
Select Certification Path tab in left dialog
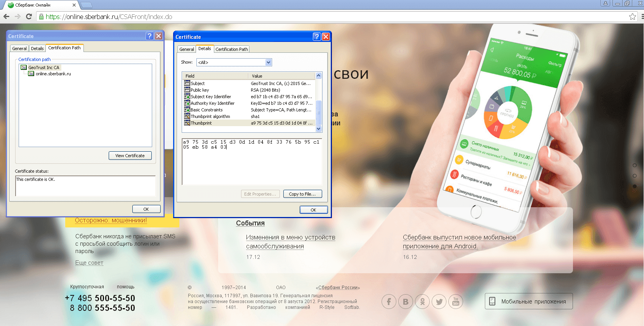(x=64, y=48)
